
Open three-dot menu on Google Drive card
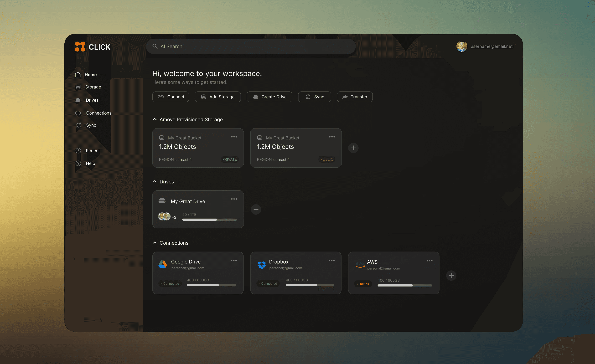(x=234, y=260)
